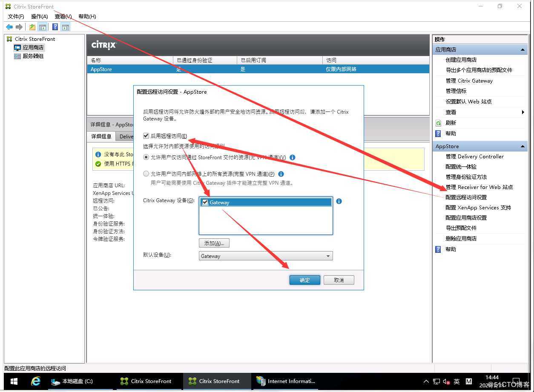Expand the 查看 submenu arrow in actions
The height and width of the screenshot is (392, 534).
coord(523,112)
